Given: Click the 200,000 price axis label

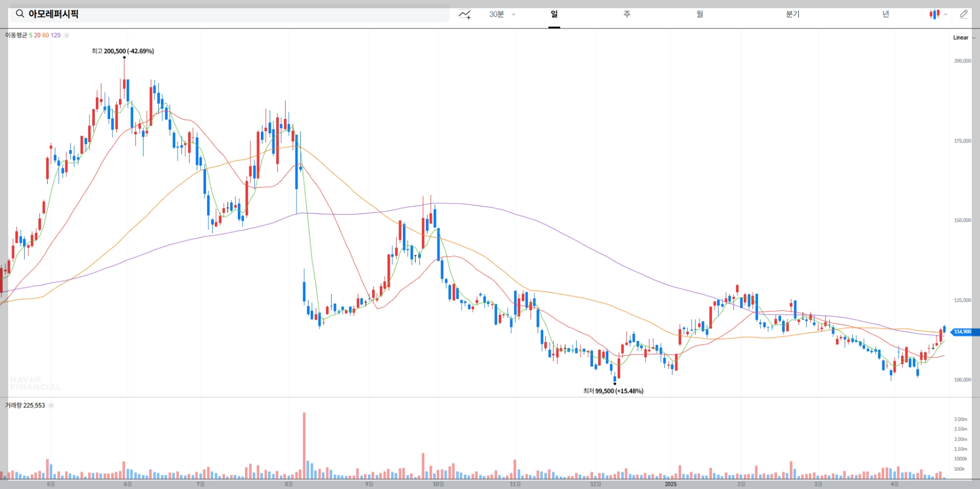Looking at the screenshot, I should click(962, 61).
